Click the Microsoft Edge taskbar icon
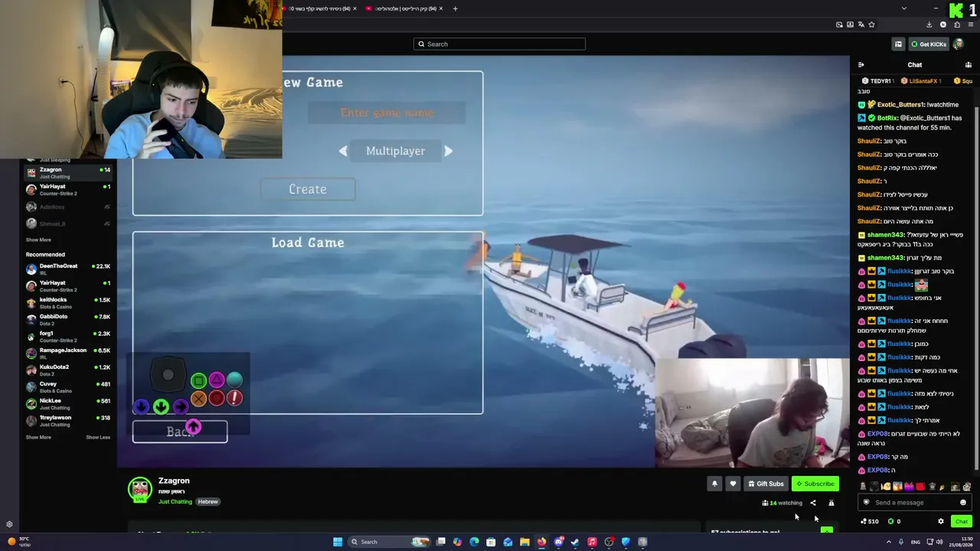 [x=474, y=542]
